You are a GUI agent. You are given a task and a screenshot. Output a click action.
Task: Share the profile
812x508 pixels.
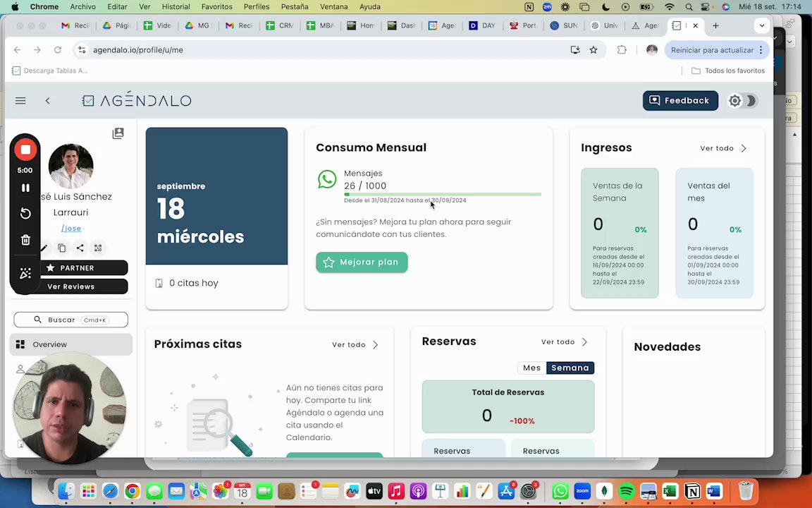point(80,248)
